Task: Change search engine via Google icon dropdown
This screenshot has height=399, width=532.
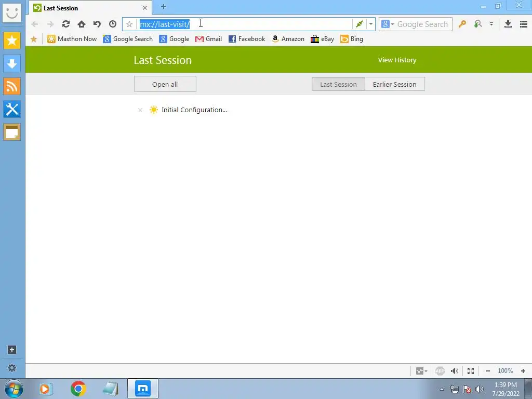Action: pos(388,24)
